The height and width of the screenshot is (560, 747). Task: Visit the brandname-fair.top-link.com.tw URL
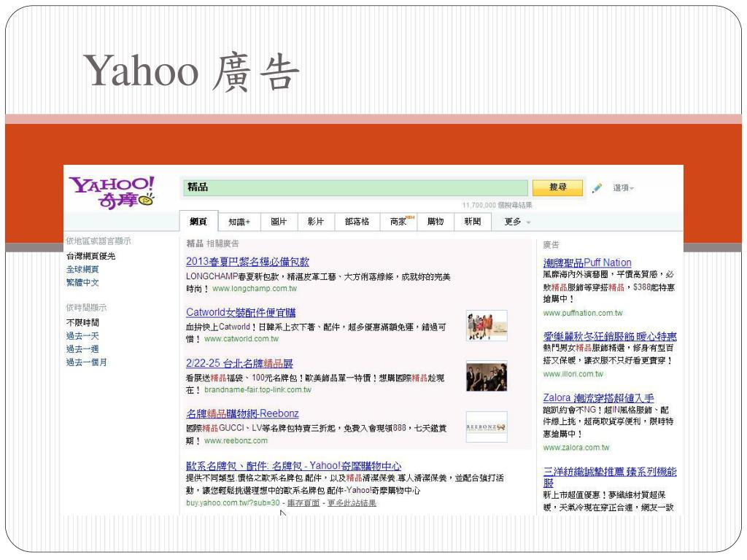(x=258, y=389)
